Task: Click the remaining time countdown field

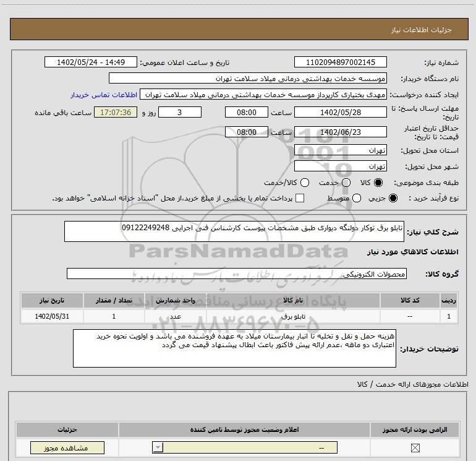Action: [116, 112]
